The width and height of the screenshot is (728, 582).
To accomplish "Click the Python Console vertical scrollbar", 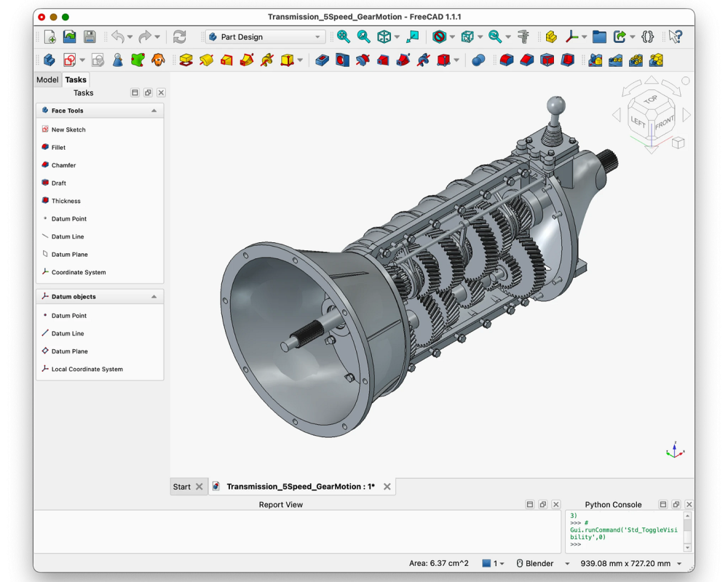I will point(688,532).
